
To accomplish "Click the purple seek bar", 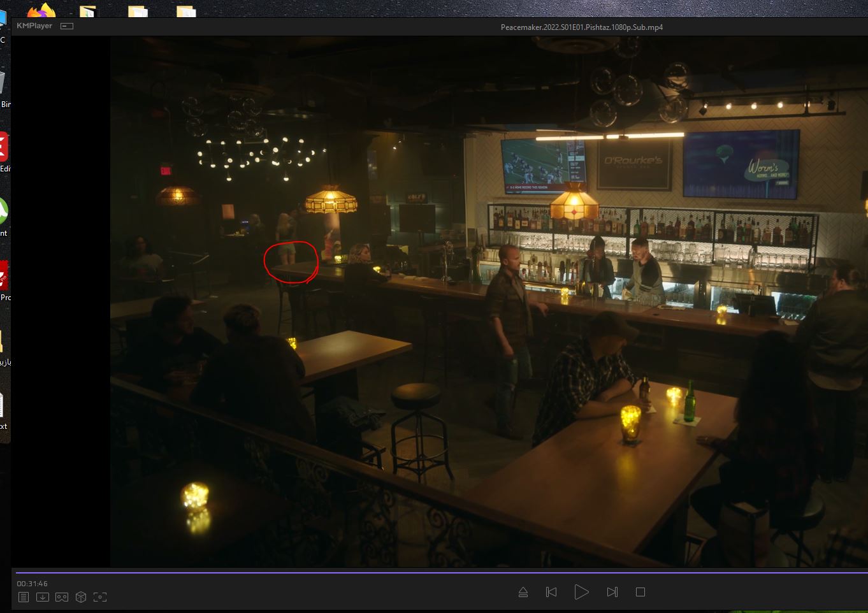I will tap(382, 572).
